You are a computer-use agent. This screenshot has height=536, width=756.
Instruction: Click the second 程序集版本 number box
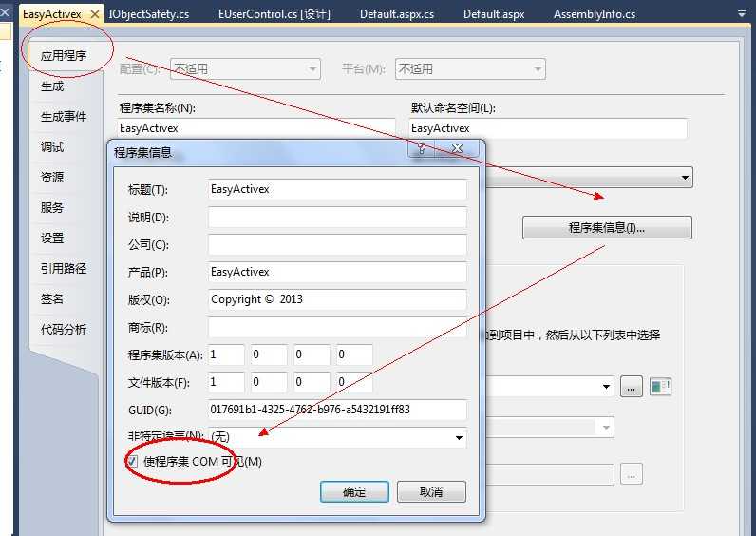(x=269, y=354)
